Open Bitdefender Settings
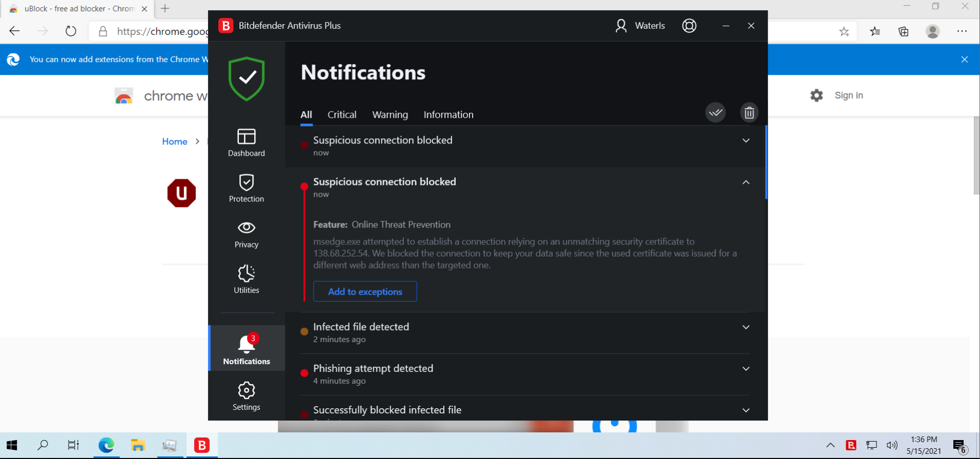980x459 pixels. pyautogui.click(x=247, y=396)
